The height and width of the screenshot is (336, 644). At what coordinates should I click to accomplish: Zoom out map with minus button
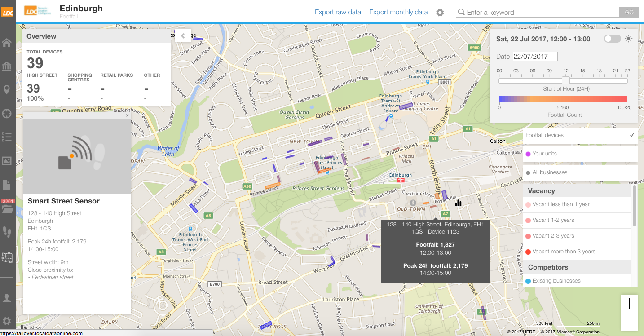[x=629, y=322]
